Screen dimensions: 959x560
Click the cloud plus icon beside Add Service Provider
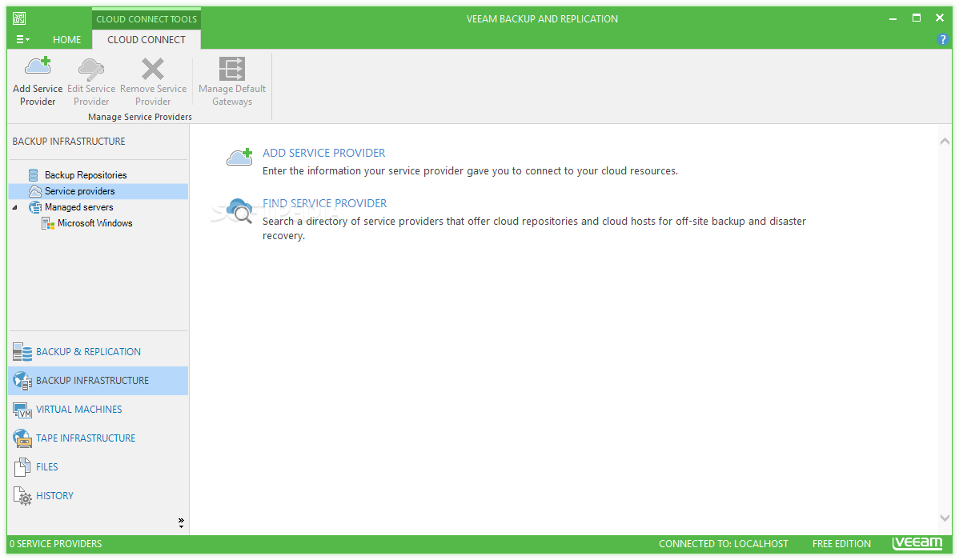coord(240,157)
